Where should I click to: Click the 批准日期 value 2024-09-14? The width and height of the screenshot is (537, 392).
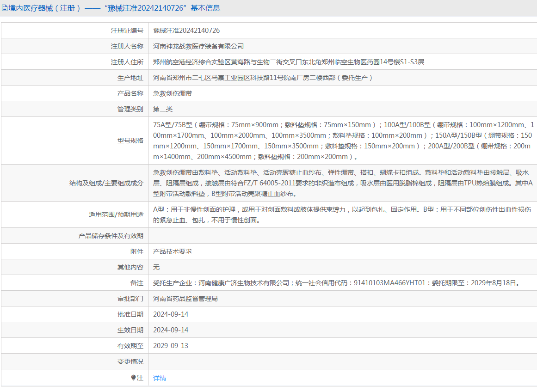171,314
